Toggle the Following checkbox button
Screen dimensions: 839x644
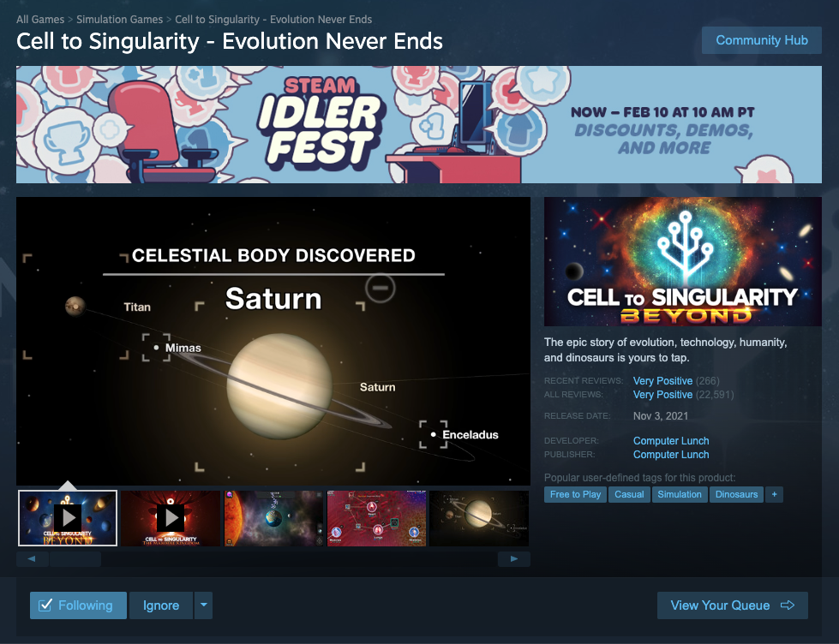click(x=78, y=605)
